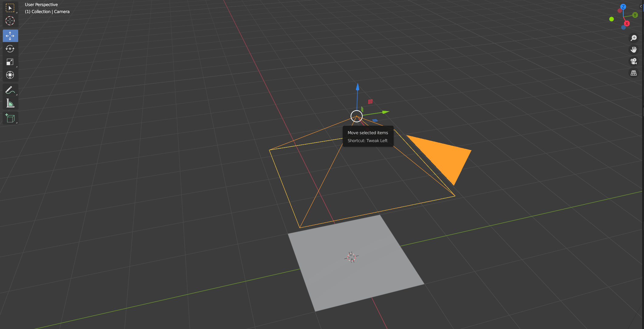Select the Move tool in toolbar

click(x=10, y=36)
